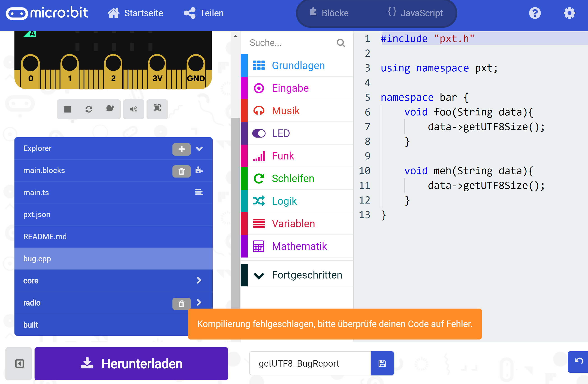Select the Grundlagen category icon
Viewport: 588px width, 384px height.
click(258, 65)
